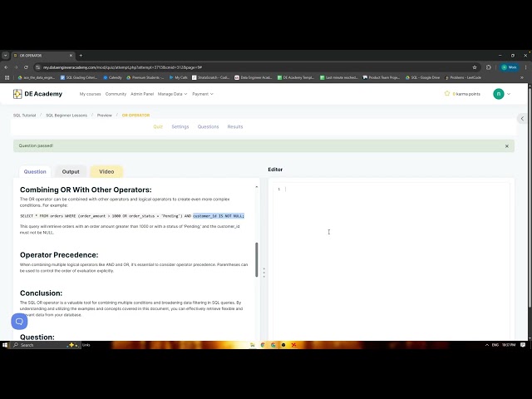Open Chrome's three-dot menu

tap(525, 67)
